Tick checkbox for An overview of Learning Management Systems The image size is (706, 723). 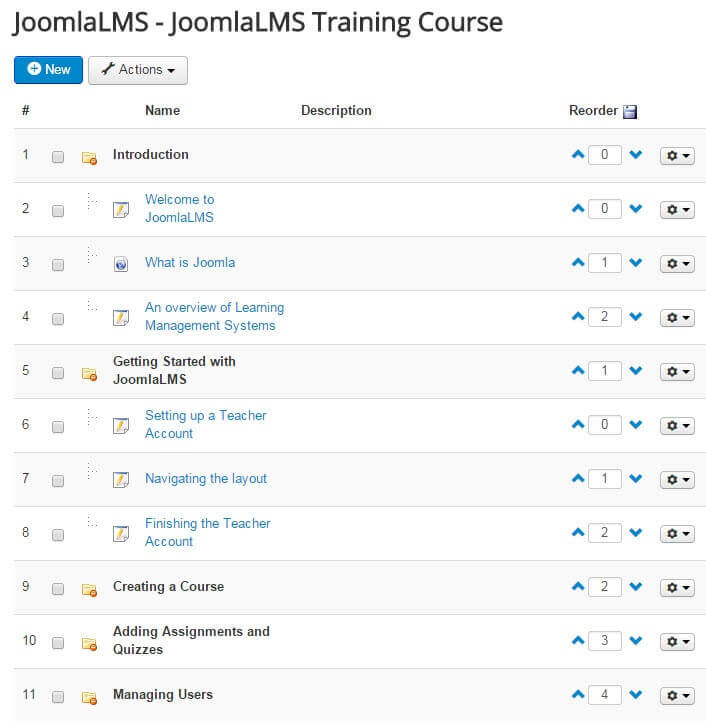(58, 319)
